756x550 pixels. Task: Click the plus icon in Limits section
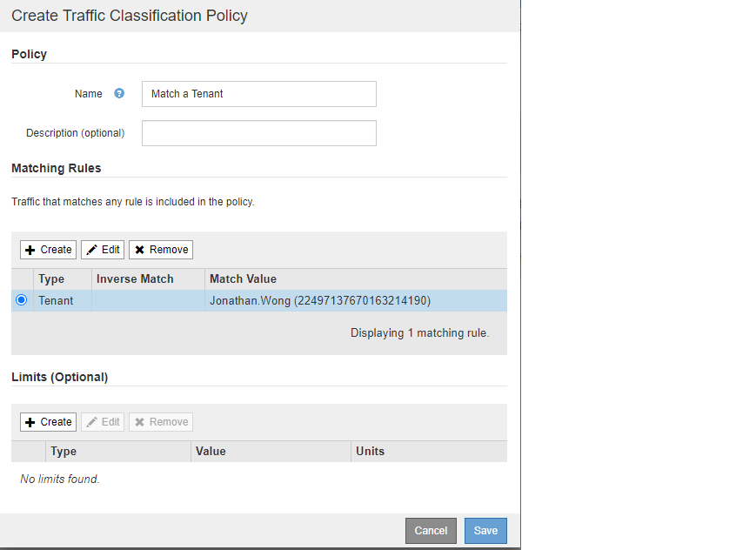point(30,422)
